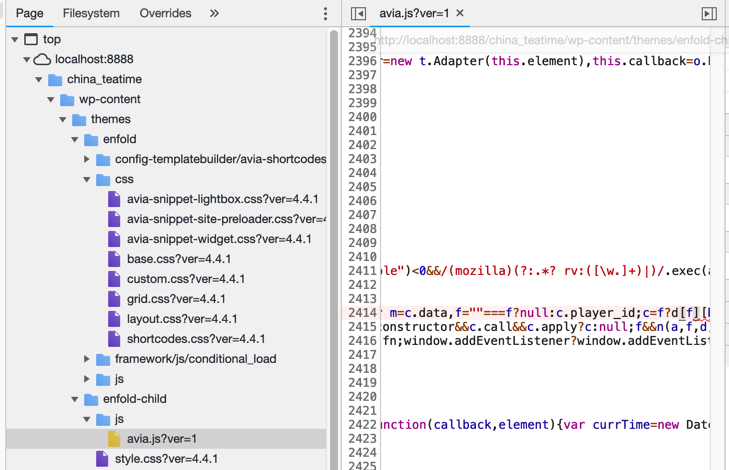The image size is (729, 470).
Task: Show more Sources tabs chevron
Action: click(214, 13)
